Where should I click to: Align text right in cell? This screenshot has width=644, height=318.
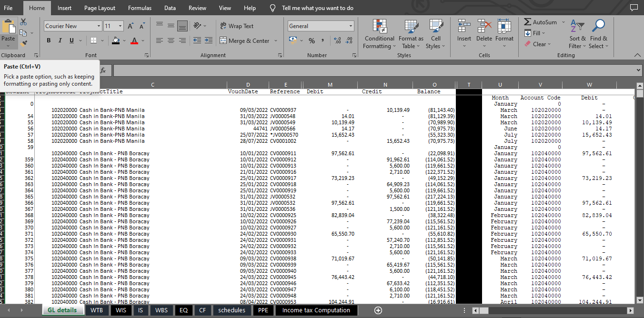pos(182,41)
